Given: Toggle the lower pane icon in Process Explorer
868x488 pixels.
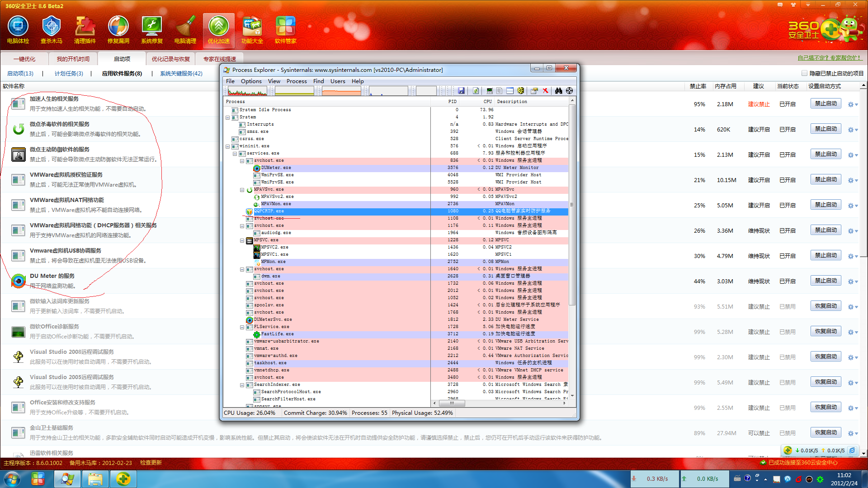Looking at the screenshot, I should [510, 91].
